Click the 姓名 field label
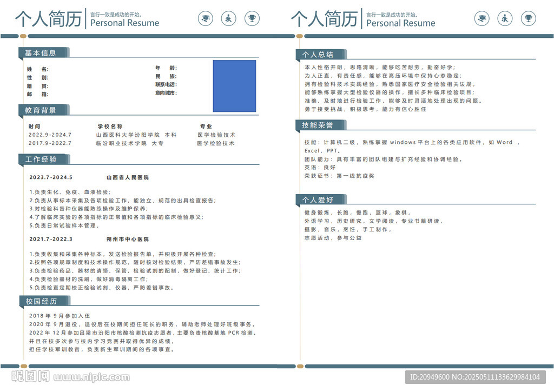 (38, 69)
